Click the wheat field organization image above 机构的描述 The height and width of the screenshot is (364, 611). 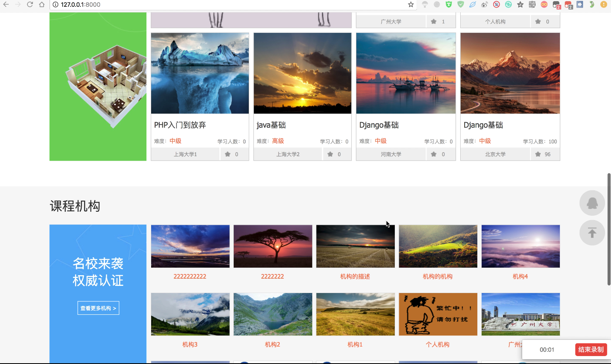[355, 246]
